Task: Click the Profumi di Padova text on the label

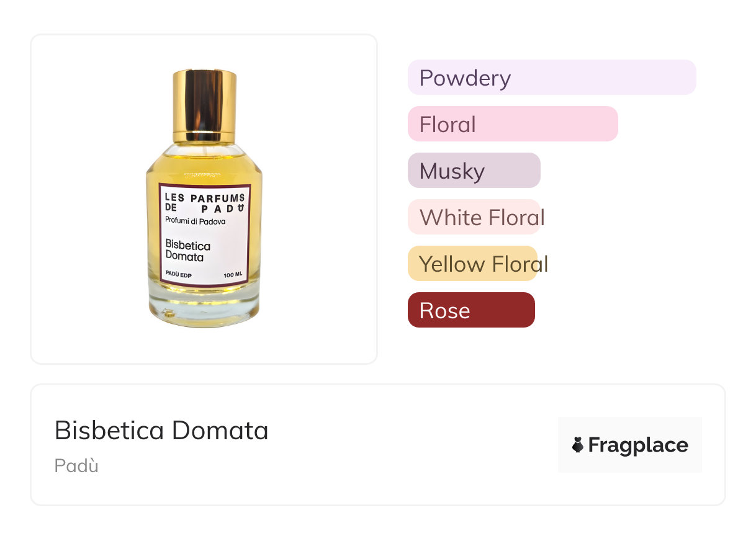Action: (195, 221)
